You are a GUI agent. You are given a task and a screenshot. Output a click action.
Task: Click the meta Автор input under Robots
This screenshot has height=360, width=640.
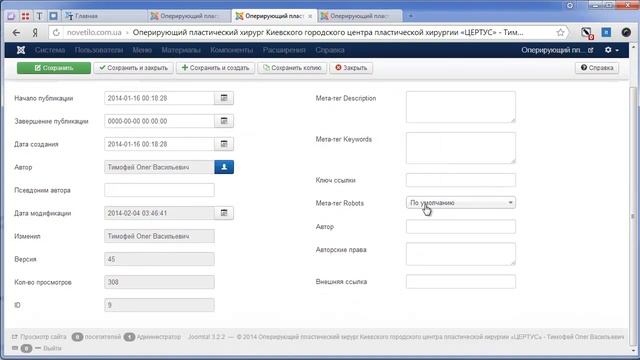pyautogui.click(x=461, y=227)
